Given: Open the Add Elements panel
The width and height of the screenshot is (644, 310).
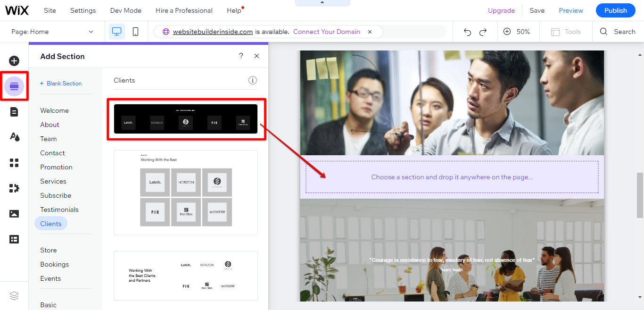Looking at the screenshot, I should (x=14, y=61).
